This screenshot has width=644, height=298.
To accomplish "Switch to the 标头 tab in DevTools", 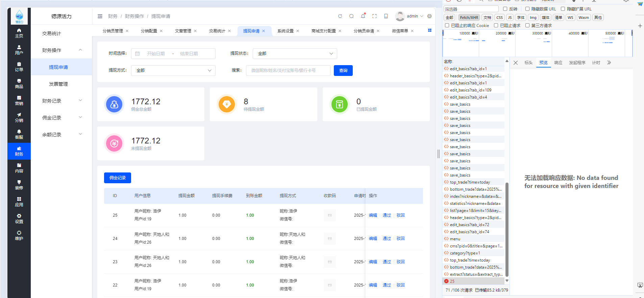I will [x=528, y=63].
